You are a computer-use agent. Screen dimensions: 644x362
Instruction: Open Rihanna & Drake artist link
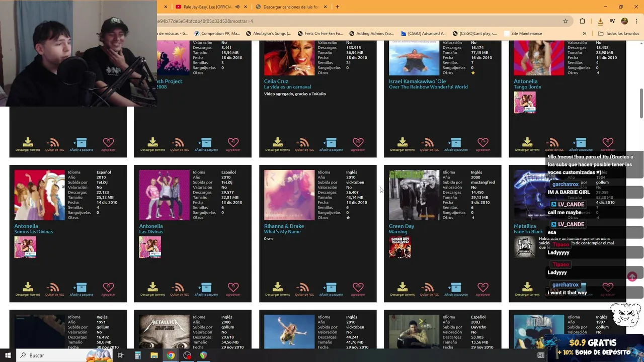click(284, 226)
